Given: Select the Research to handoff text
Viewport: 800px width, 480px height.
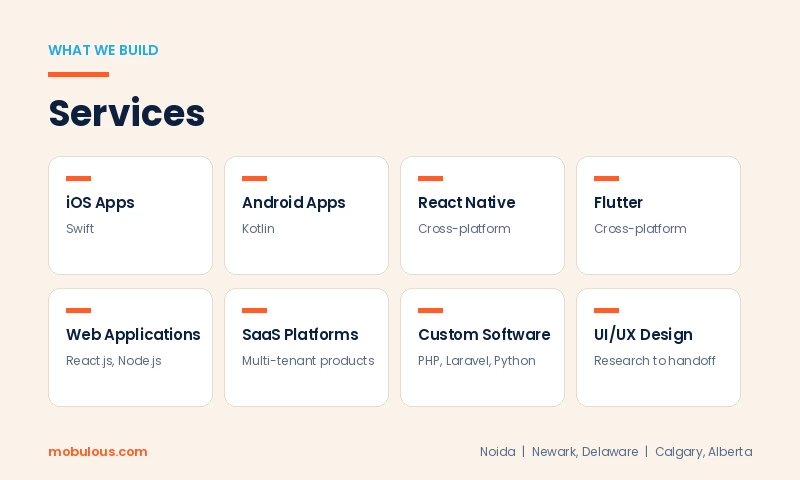Looking at the screenshot, I should 655,361.
